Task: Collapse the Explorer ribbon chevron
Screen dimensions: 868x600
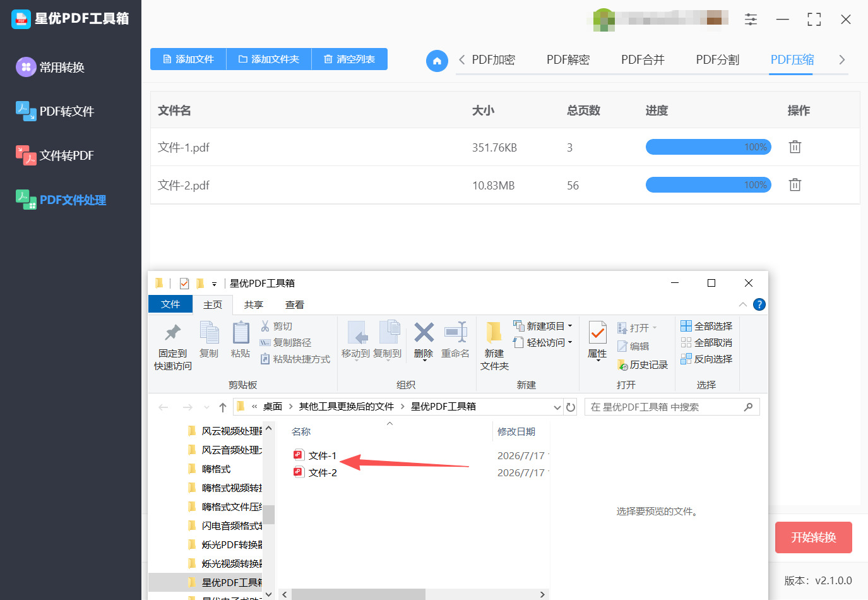Action: click(x=743, y=304)
